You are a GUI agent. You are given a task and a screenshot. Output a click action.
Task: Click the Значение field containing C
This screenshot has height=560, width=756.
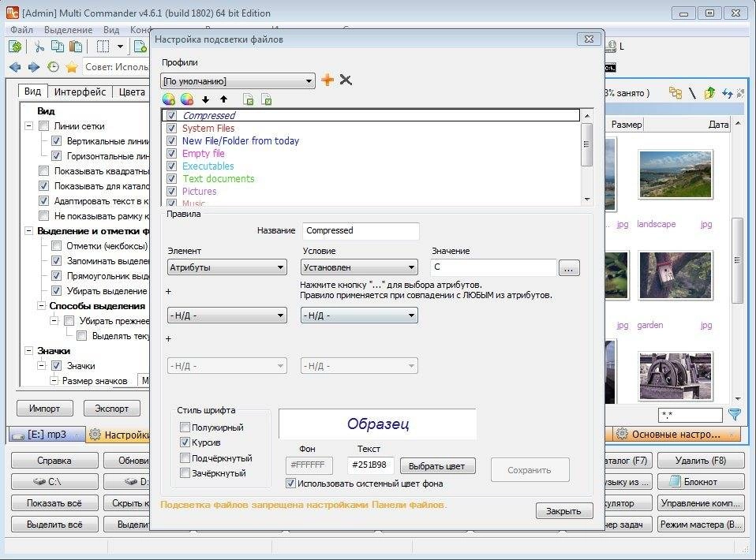click(x=493, y=267)
